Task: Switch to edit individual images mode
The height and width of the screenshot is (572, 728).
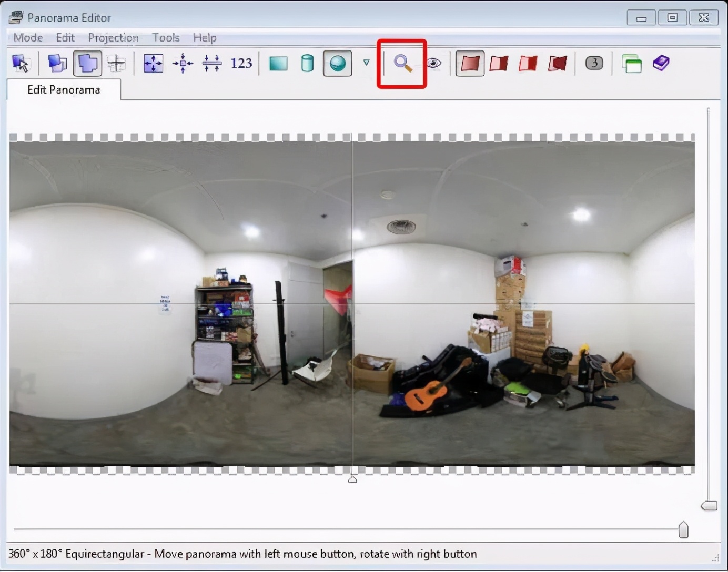Action: [x=57, y=64]
